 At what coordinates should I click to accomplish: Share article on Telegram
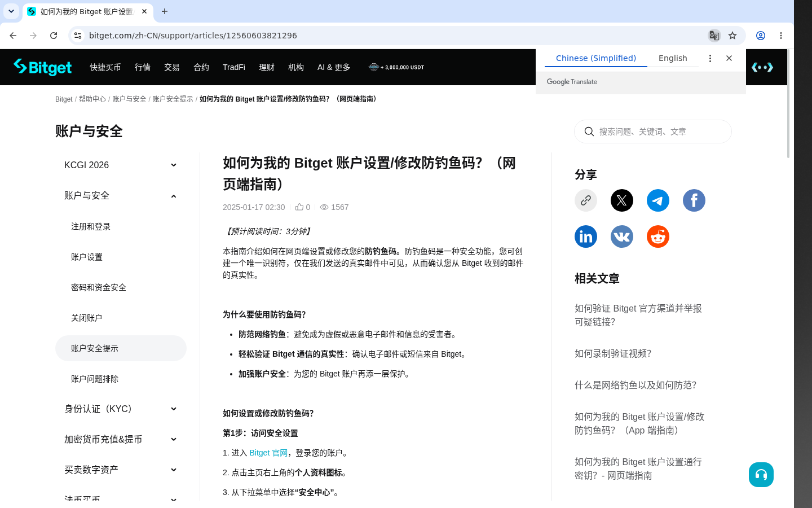click(658, 200)
